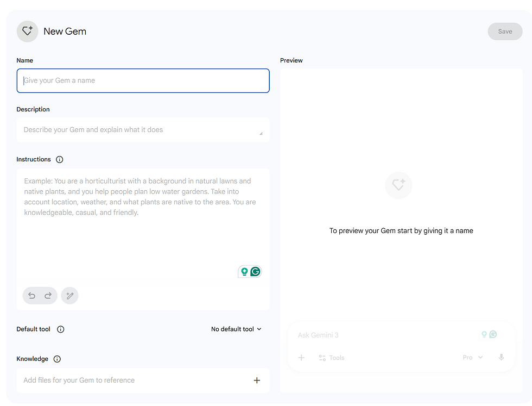Open Grammarly suggestions in the Instructions box
Screen dimensions: 532x406
pyautogui.click(x=255, y=271)
